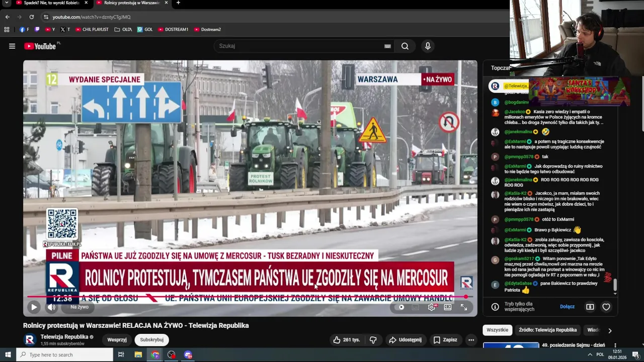This screenshot has height=362, width=644.
Task: Mute the video volume
Action: 51,307
